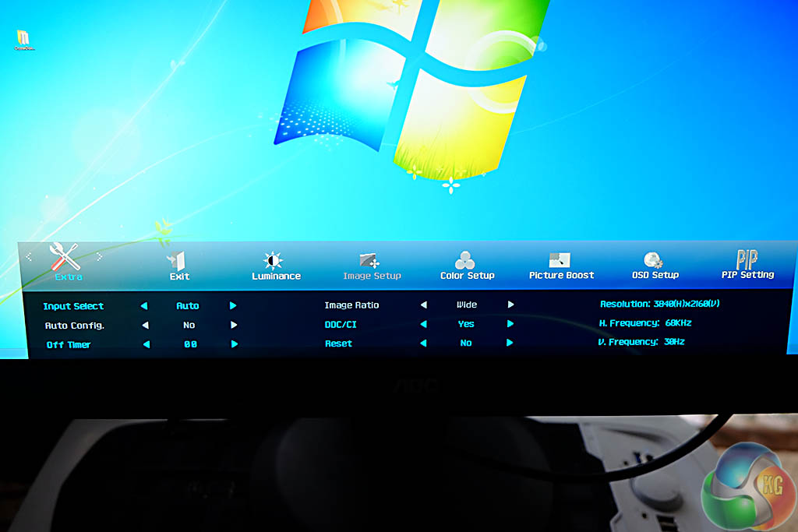
Task: Increase the Off Timer value
Action: [x=234, y=344]
